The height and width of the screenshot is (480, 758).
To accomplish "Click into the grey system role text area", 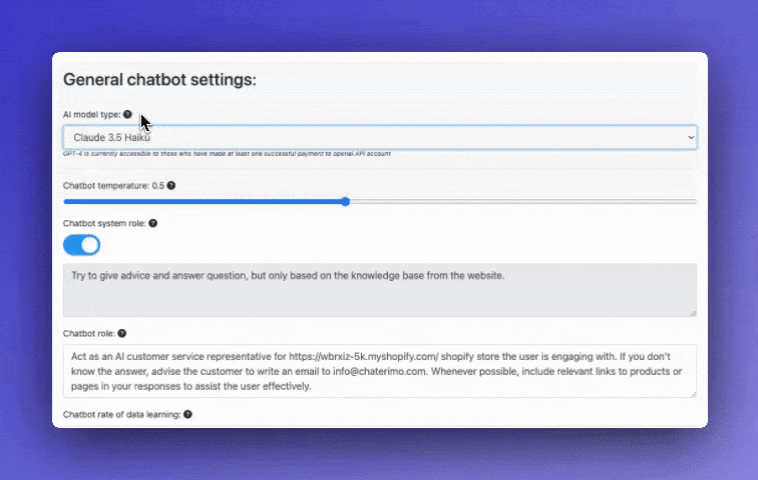I will click(379, 290).
